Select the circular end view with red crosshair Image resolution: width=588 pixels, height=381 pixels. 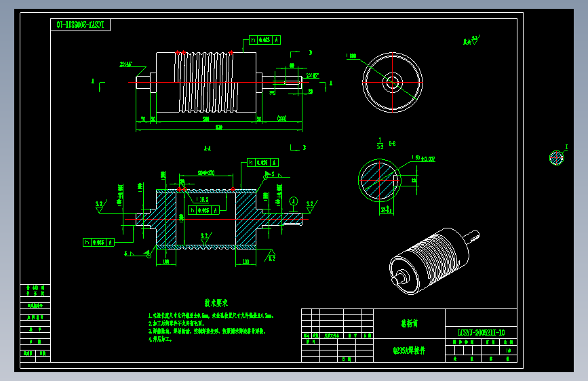pos(392,83)
